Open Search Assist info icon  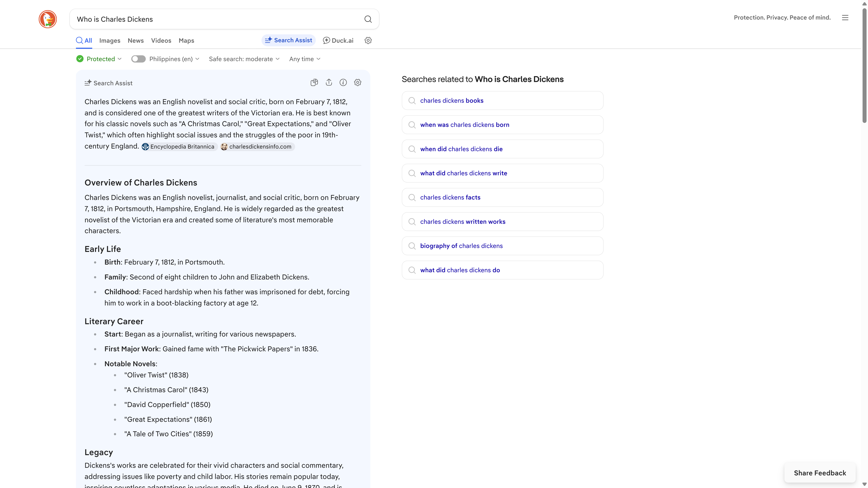coord(343,82)
